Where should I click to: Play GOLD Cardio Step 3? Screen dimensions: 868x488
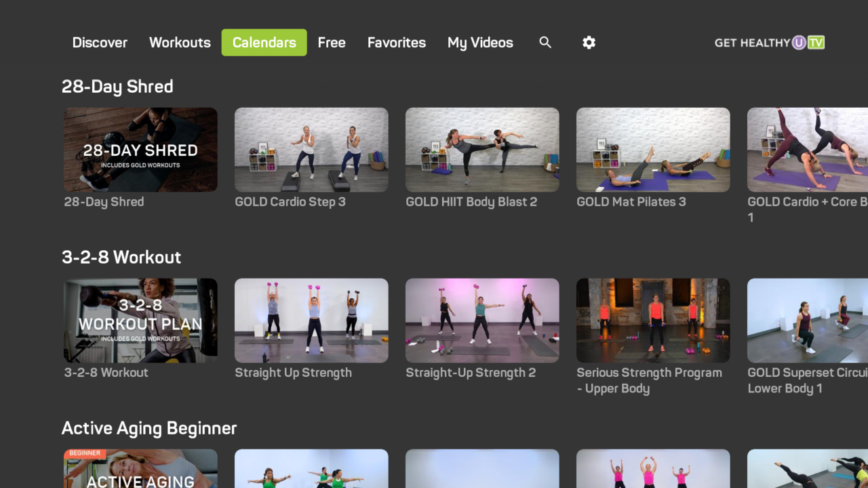311,149
